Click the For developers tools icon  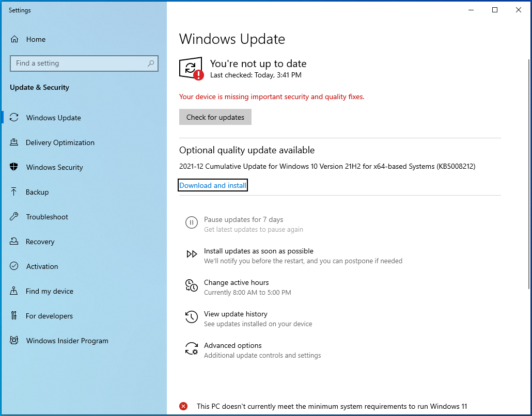[14, 316]
